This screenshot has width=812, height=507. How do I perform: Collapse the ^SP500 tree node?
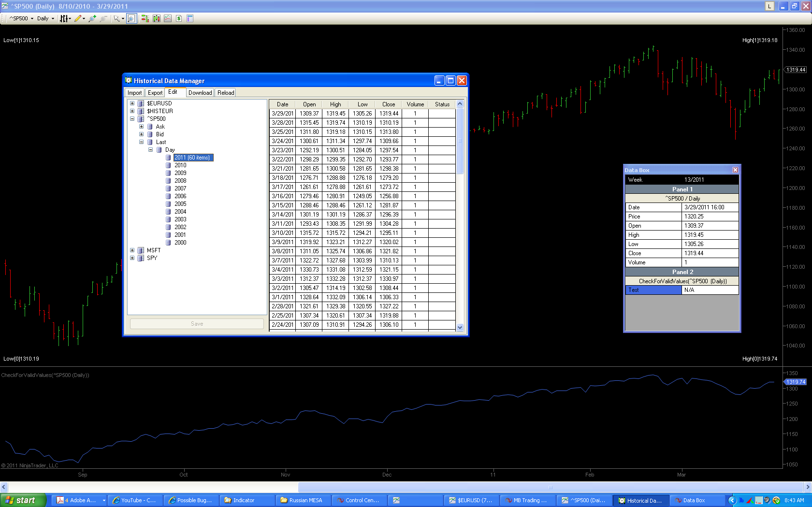point(132,119)
